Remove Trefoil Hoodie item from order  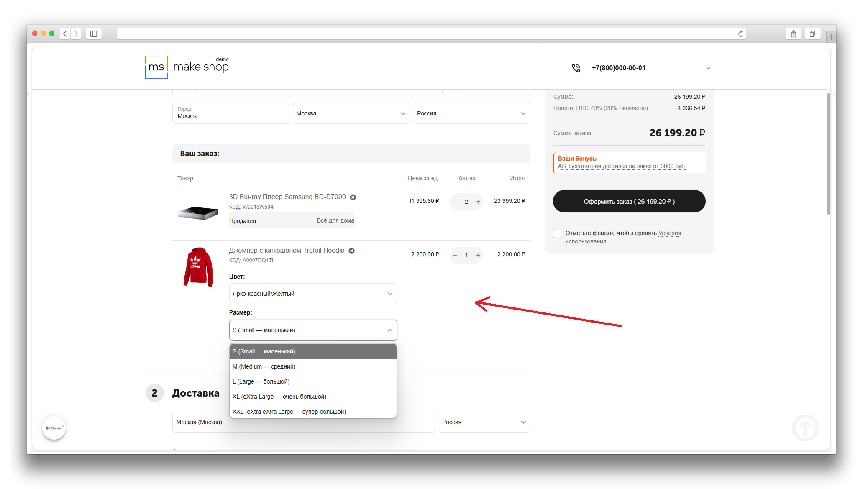tap(351, 251)
